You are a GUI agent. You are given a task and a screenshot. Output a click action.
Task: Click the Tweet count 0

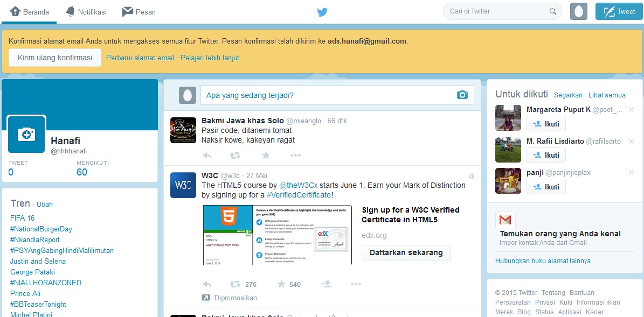coord(11,172)
